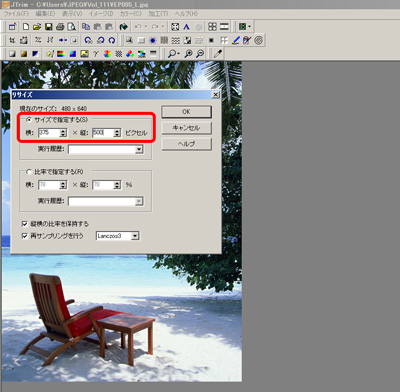The height and width of the screenshot is (392, 400).
Task: Click the Save floppy disk icon
Action: [49, 27]
